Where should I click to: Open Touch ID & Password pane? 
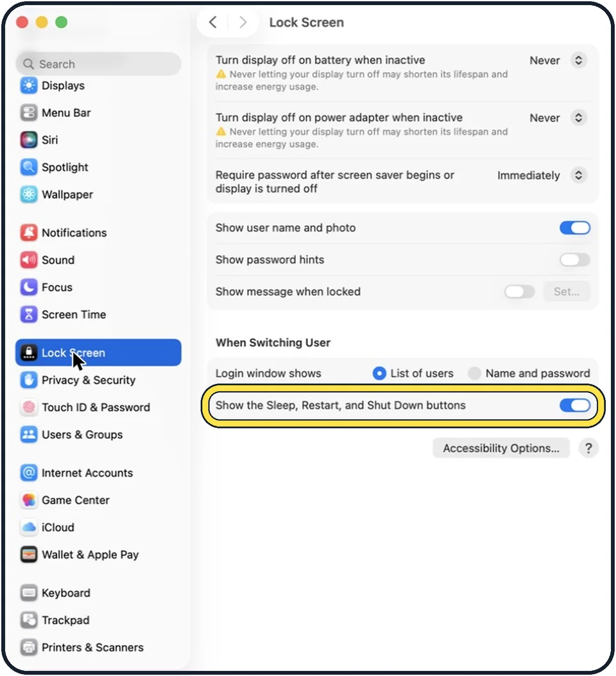tap(98, 407)
